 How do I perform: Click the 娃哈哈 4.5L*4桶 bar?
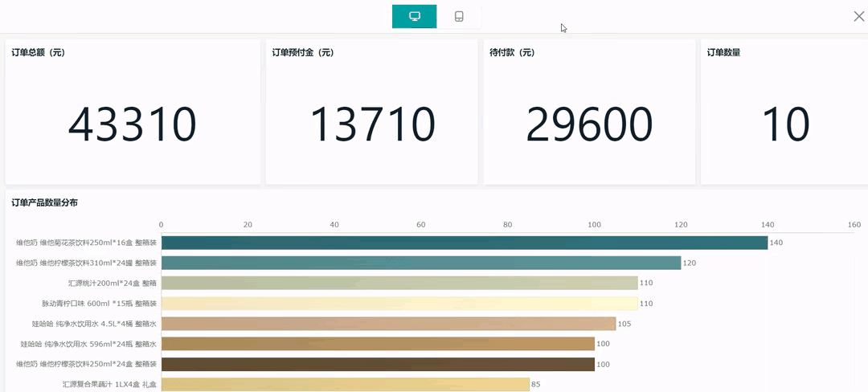(388, 324)
